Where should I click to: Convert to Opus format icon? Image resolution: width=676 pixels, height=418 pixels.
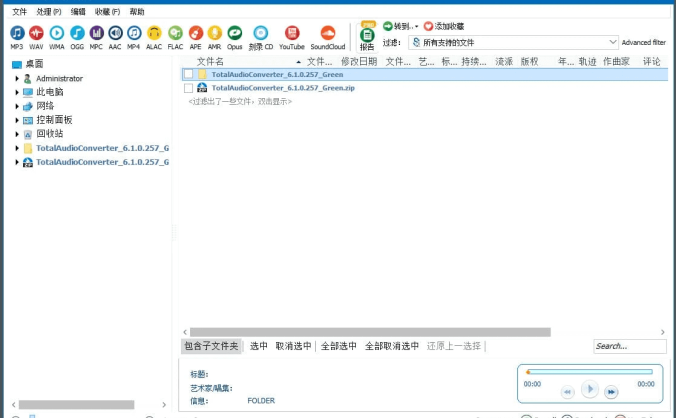235,33
